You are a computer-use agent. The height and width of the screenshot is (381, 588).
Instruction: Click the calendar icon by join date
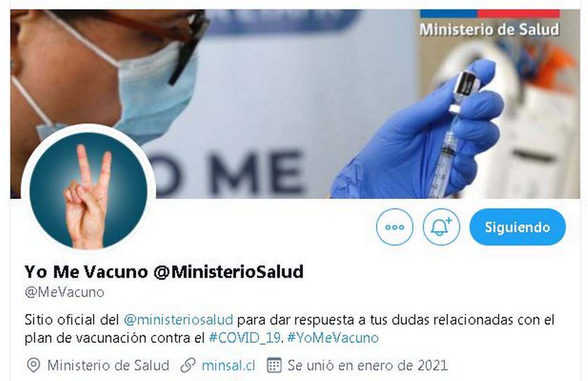(x=274, y=365)
